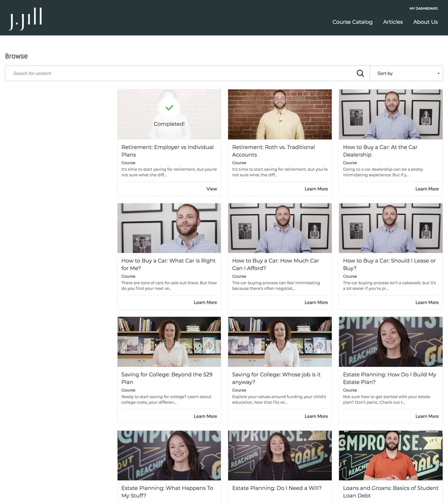Click the Browse heading
Screen dimensions: 448x502
pyautogui.click(x=16, y=56)
